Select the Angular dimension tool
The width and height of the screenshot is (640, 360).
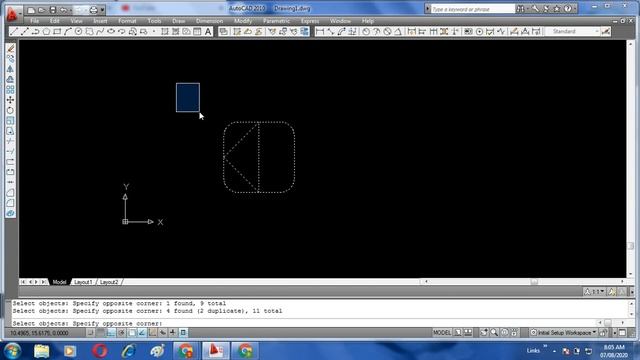398,31
